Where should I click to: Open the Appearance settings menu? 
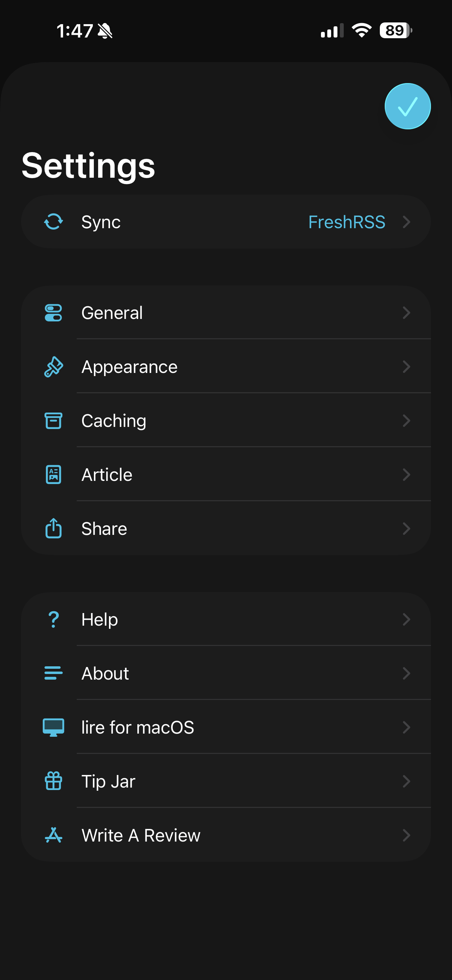pyautogui.click(x=129, y=367)
